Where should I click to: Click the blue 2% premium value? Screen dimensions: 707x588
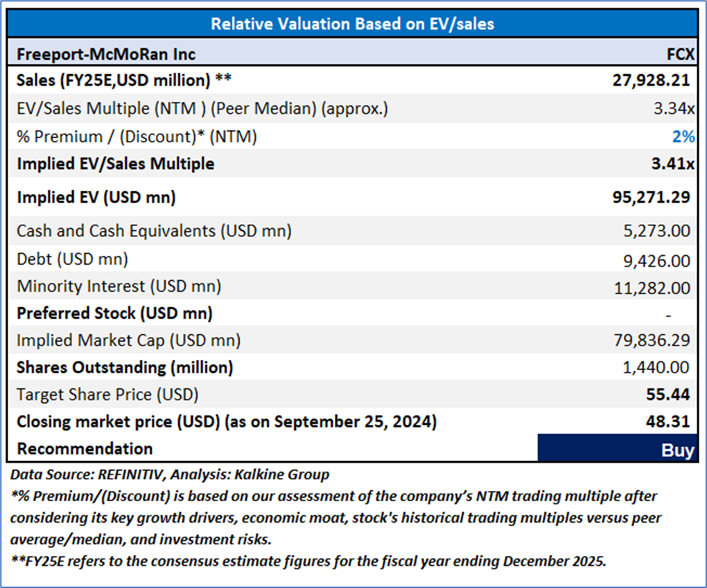[683, 137]
